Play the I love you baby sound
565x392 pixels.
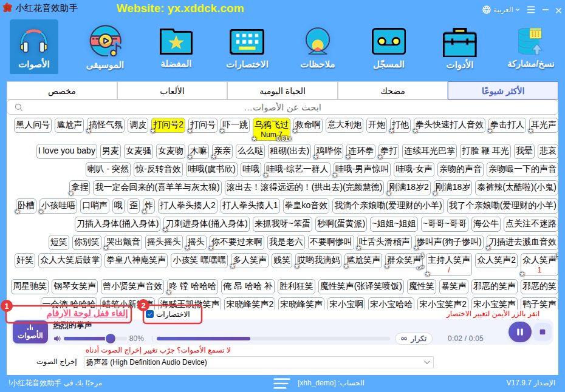[x=67, y=151]
